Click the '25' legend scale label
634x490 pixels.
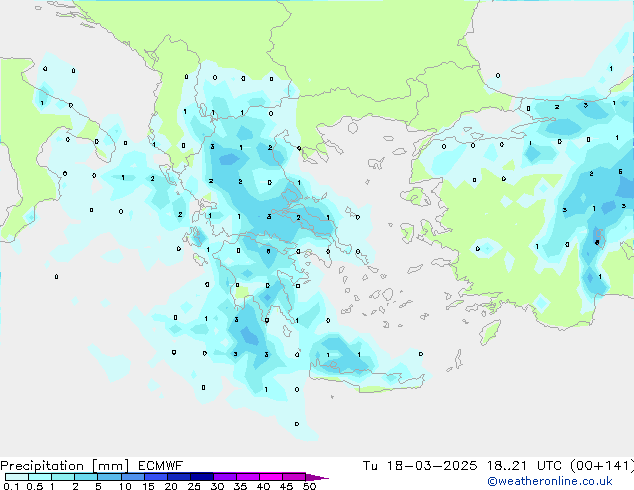click(194, 486)
